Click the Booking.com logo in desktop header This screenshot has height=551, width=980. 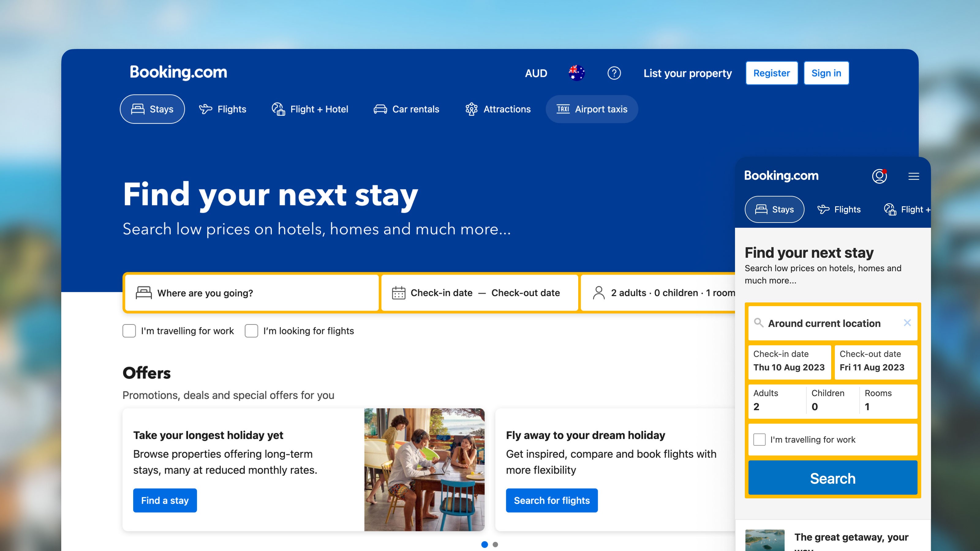(x=179, y=72)
